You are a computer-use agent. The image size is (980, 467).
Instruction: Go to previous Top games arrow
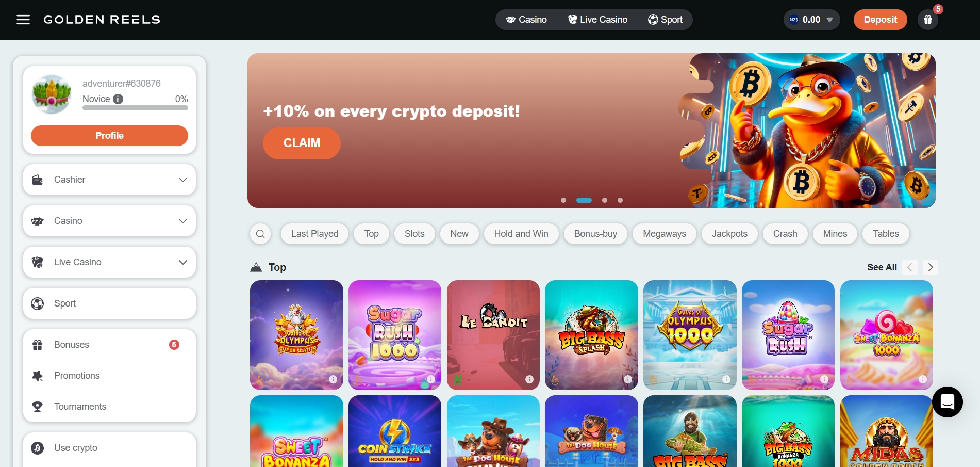click(910, 267)
